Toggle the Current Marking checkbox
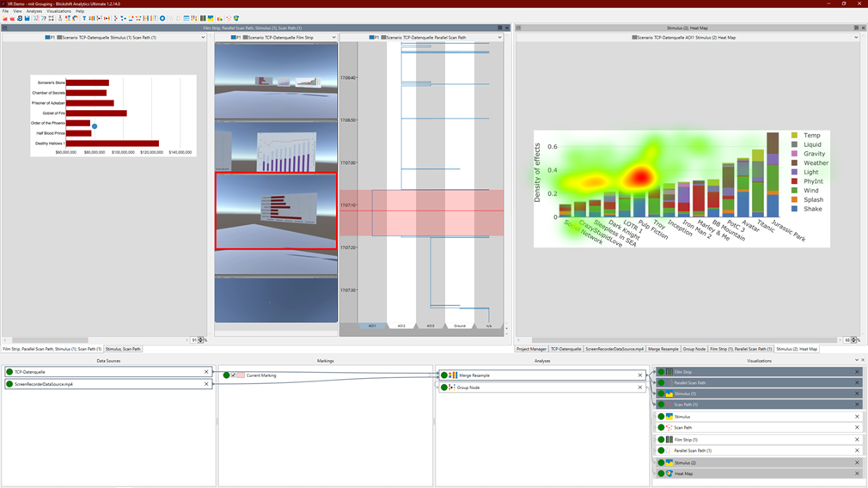Screen dimensions: 868x488 coord(233,375)
